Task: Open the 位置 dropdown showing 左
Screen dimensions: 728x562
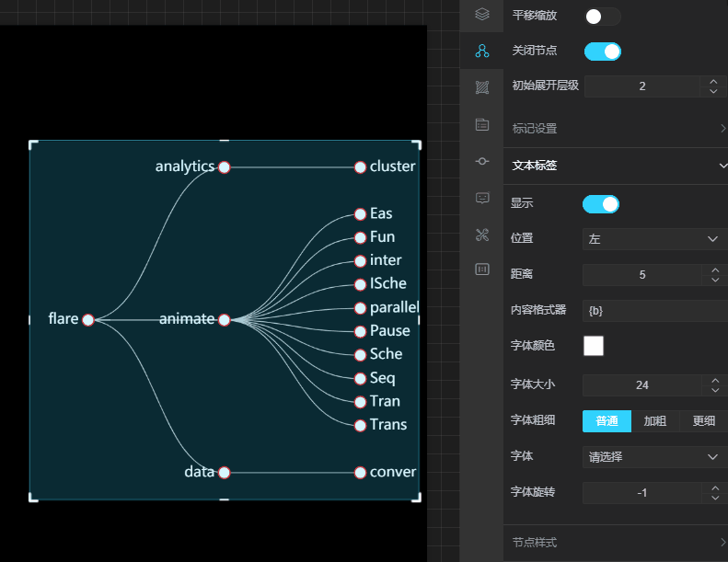Action: click(x=655, y=239)
